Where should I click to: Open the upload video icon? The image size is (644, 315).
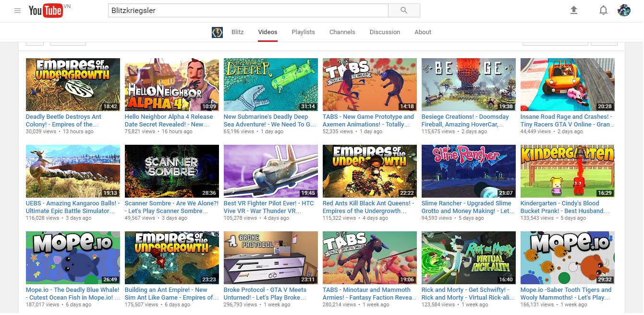coord(573,10)
